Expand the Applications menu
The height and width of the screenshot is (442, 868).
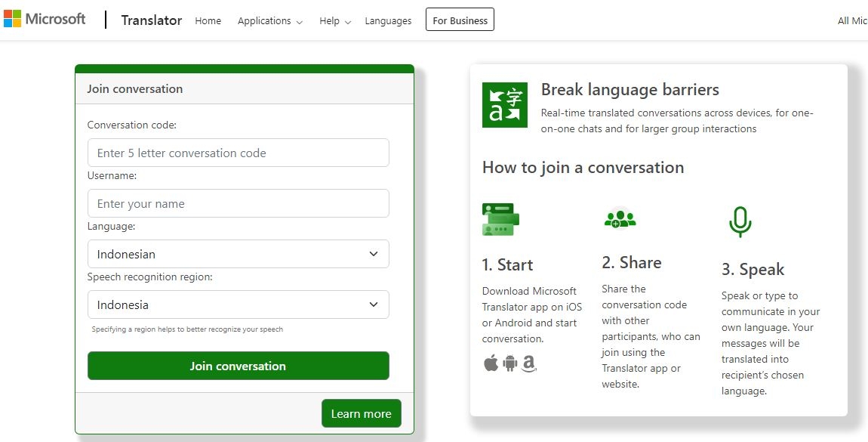coord(270,21)
